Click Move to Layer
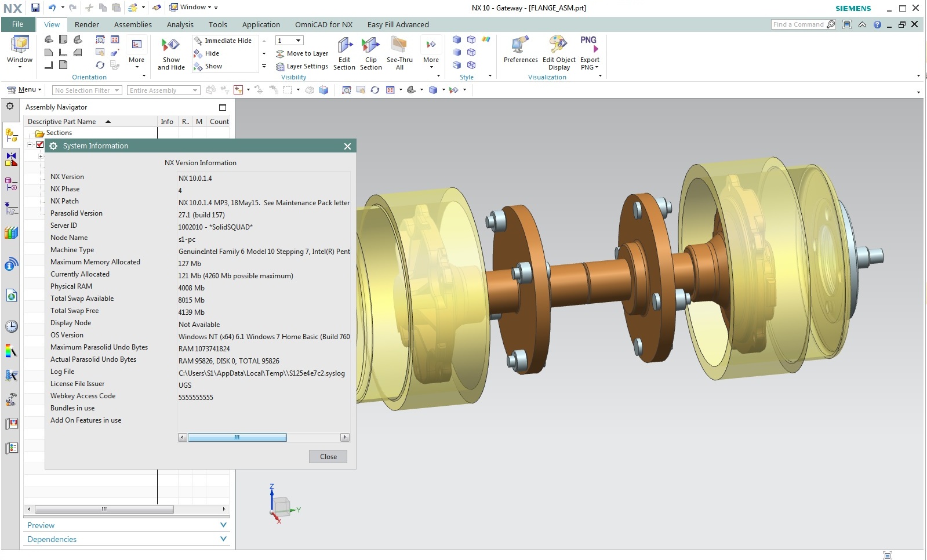The width and height of the screenshot is (927, 560). [x=302, y=53]
